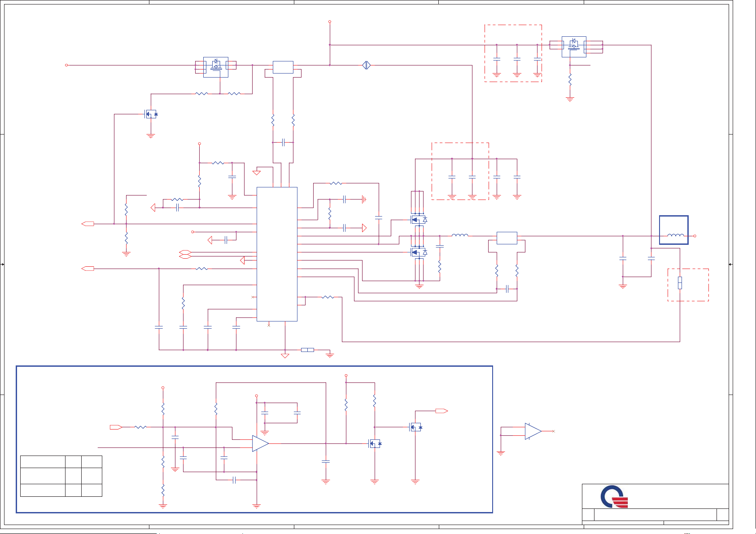Click the input terminal circle at the far left
The width and height of the screenshot is (756, 534).
pos(66,65)
